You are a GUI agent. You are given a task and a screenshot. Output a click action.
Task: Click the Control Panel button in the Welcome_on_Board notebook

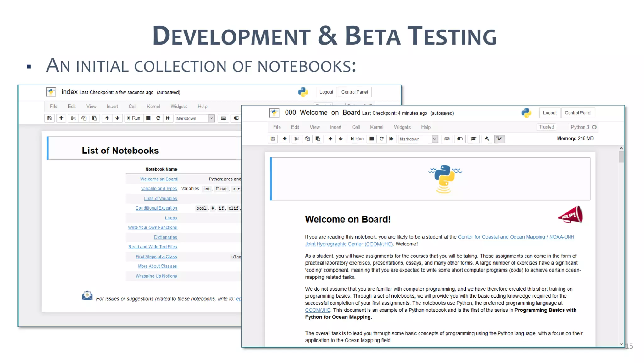click(x=578, y=113)
